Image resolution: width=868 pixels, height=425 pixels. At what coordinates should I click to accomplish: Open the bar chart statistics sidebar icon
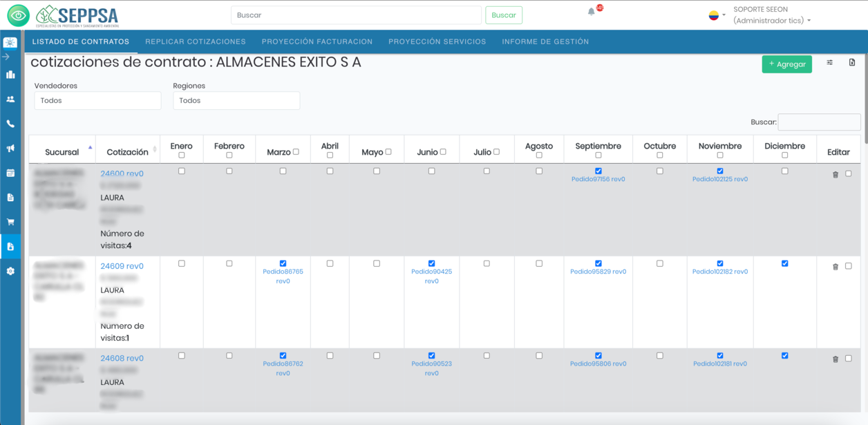tap(10, 75)
